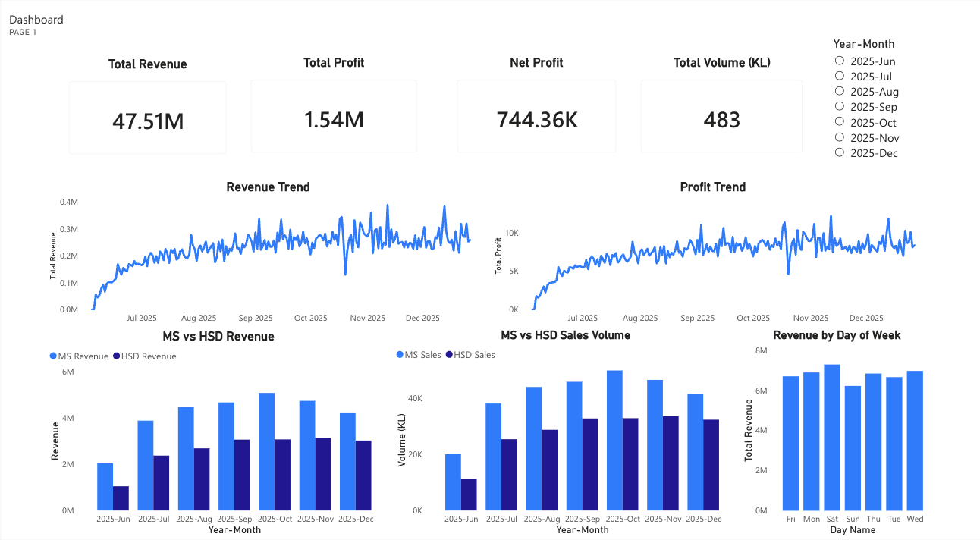Click the HSD Sales legend swatch
This screenshot has width=980, height=540.
click(x=449, y=354)
